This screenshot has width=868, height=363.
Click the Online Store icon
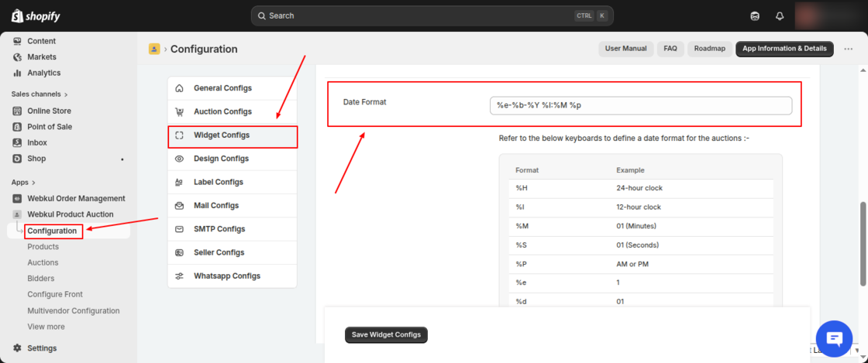[17, 111]
